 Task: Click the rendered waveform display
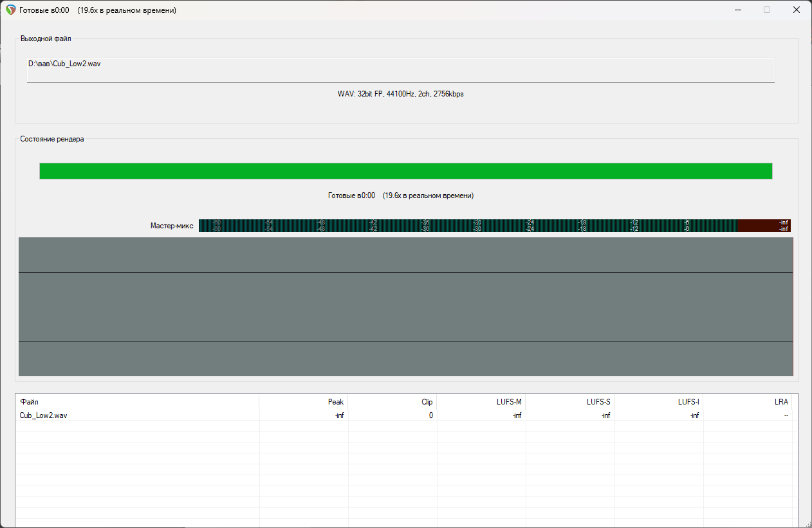point(406,307)
